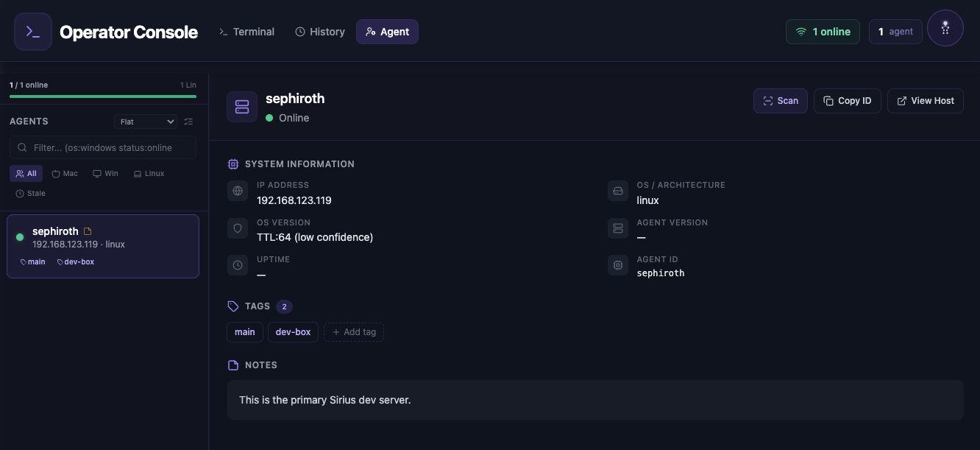Open the Flat view dropdown
Image resolution: width=980 pixels, height=450 pixels.
[145, 121]
